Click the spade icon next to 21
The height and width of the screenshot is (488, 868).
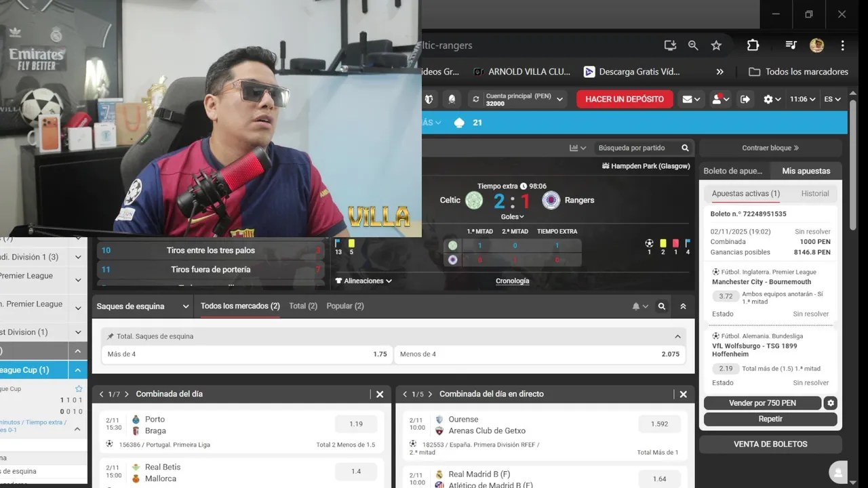click(x=459, y=123)
